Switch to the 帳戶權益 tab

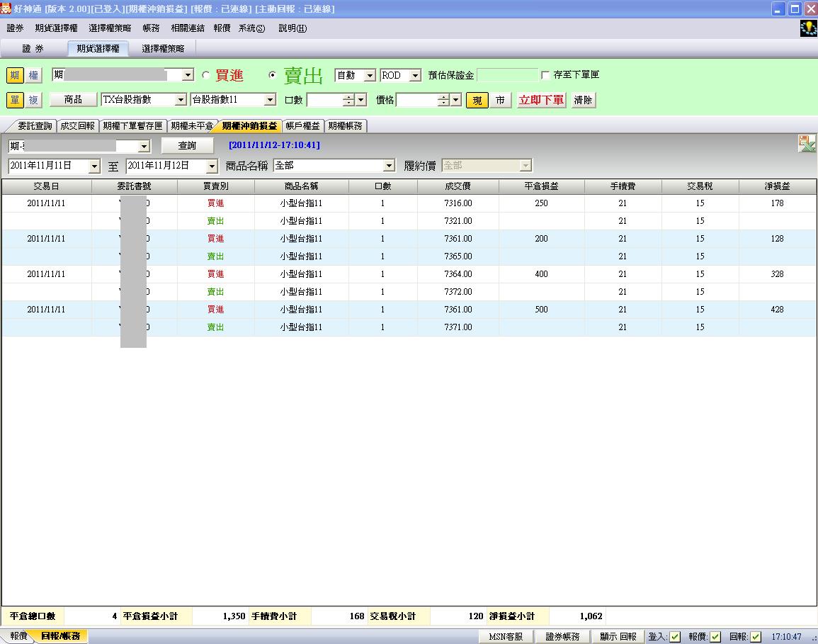[302, 126]
